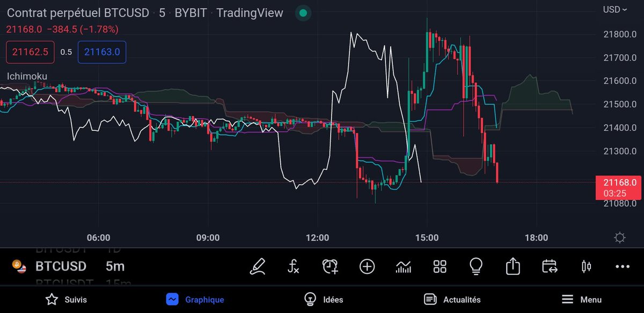Open the chart type bars icon

click(x=404, y=266)
